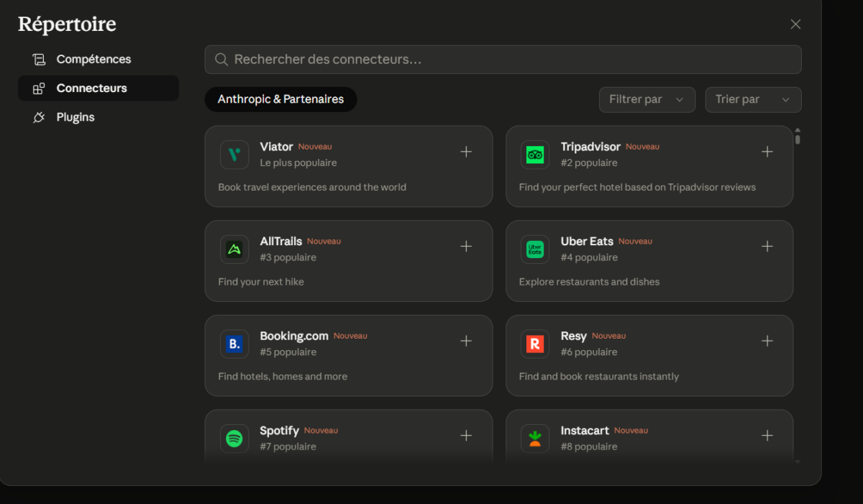The height and width of the screenshot is (504, 863).
Task: Add the Resy connector with plus button
Action: pos(767,341)
